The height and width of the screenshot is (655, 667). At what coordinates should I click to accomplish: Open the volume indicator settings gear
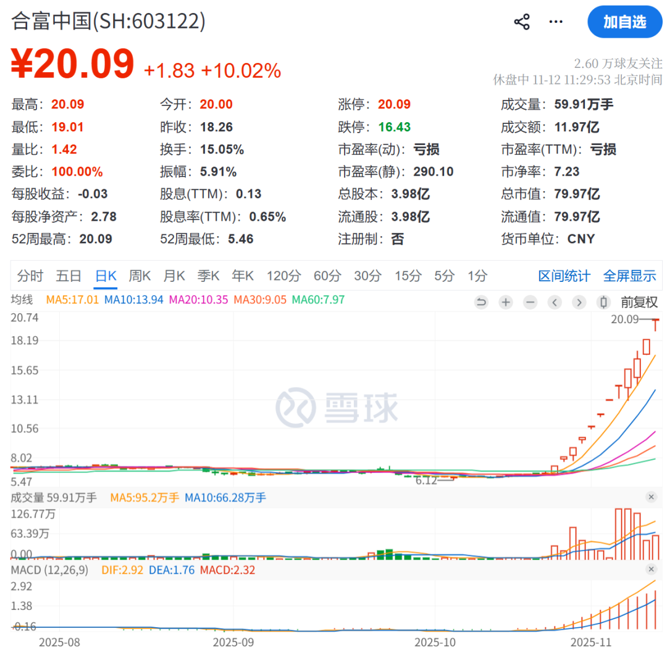652,497
